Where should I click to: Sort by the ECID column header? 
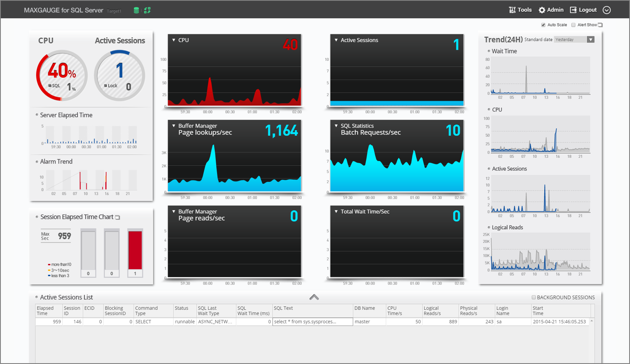pyautogui.click(x=93, y=311)
